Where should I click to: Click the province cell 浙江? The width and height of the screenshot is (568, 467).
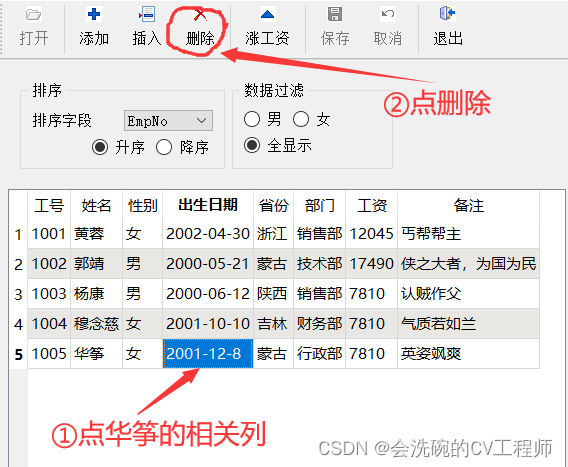click(x=273, y=234)
